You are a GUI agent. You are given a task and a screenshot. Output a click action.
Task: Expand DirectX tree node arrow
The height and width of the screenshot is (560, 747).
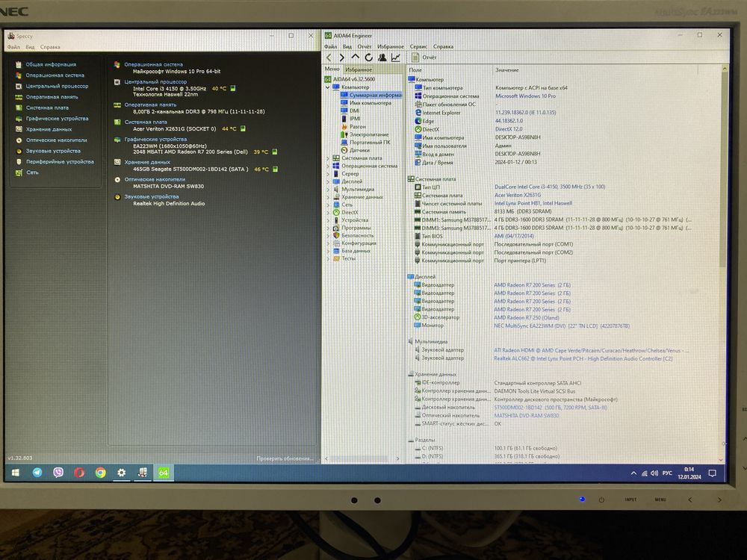click(x=328, y=213)
